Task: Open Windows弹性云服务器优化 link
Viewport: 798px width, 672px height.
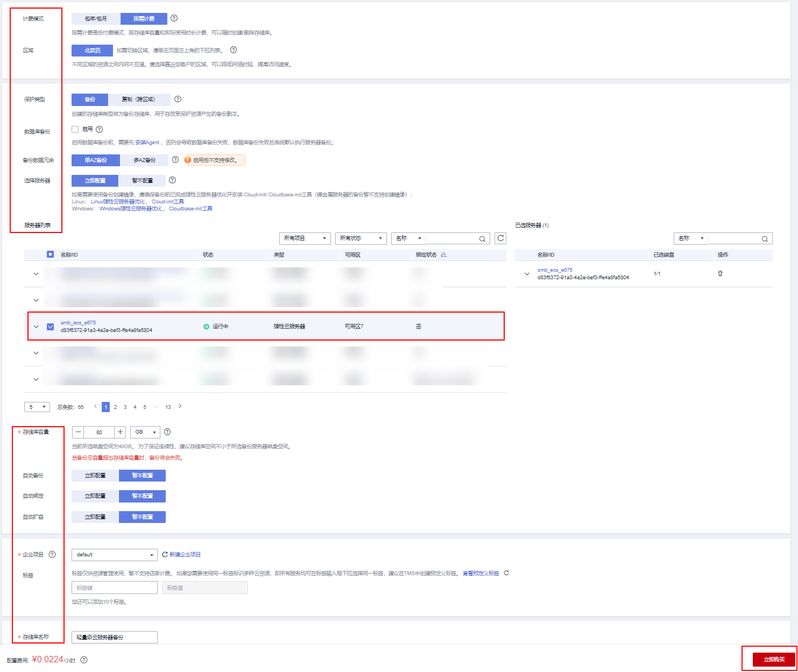Action: (131, 209)
